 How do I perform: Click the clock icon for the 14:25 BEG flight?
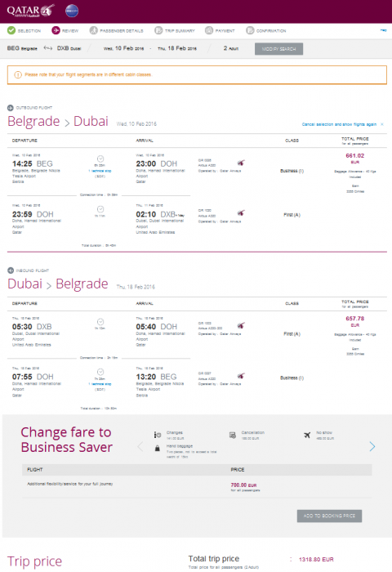pyautogui.click(x=100, y=159)
